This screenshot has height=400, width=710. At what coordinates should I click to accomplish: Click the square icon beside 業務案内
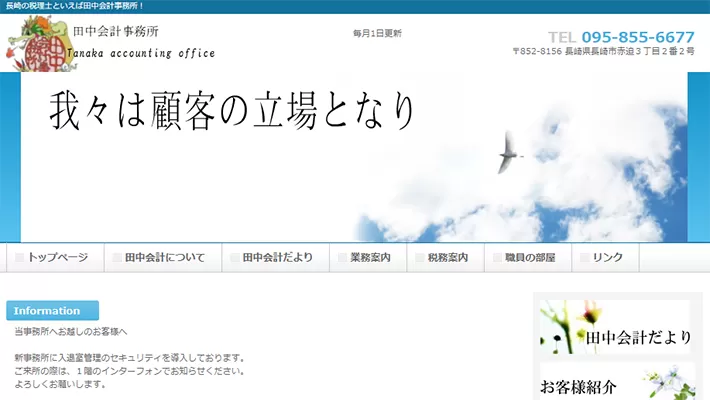coord(341,258)
